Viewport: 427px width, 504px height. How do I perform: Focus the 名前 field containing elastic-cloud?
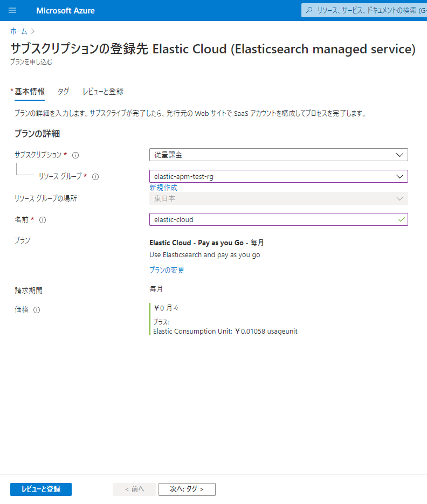[278, 219]
